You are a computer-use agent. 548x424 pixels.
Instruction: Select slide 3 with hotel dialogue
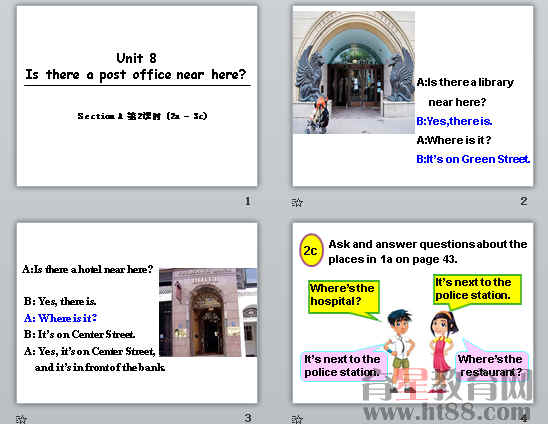point(137,313)
